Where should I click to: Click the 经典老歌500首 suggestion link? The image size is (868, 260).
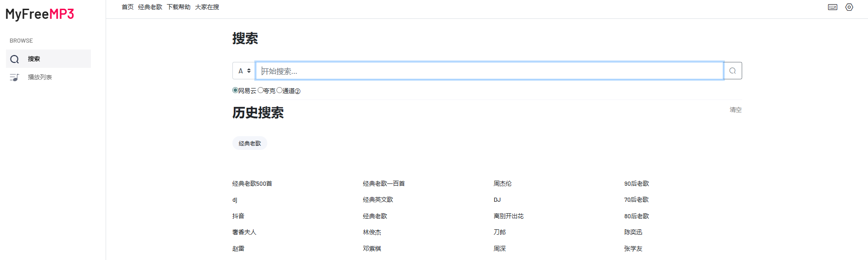(252, 183)
